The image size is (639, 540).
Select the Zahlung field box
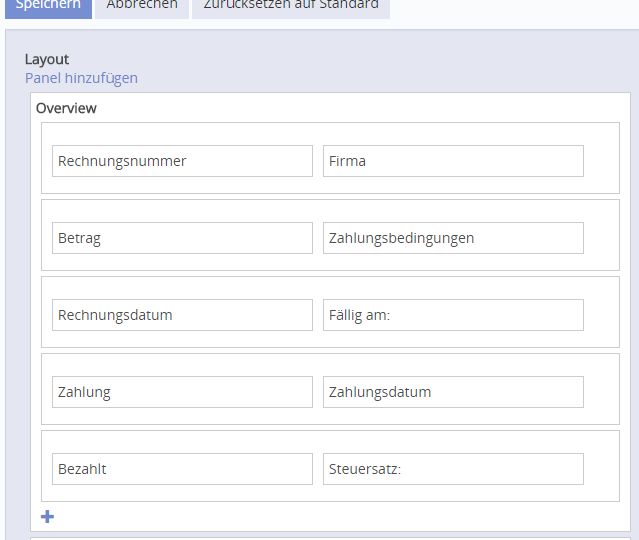pos(182,392)
